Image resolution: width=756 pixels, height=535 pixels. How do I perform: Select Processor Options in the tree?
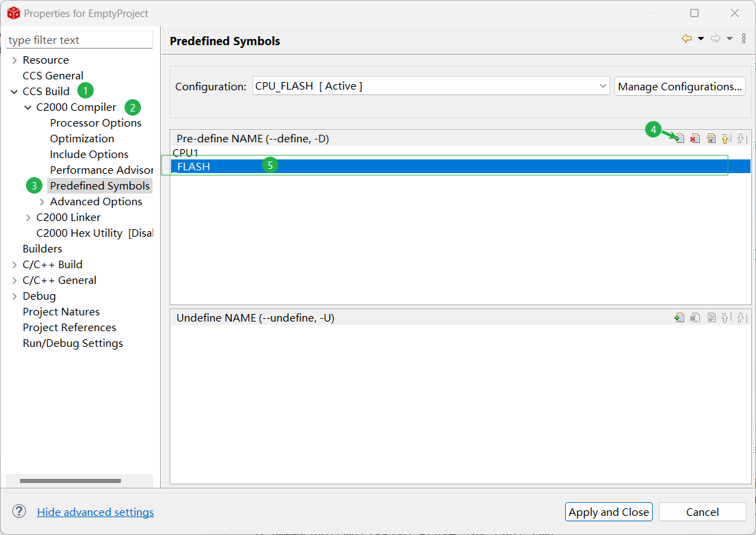click(x=96, y=123)
